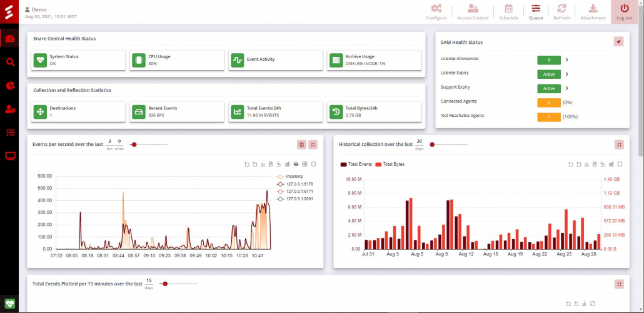Open the search magnifier in sidebar
Viewport: 644px width, 313px height.
point(10,62)
